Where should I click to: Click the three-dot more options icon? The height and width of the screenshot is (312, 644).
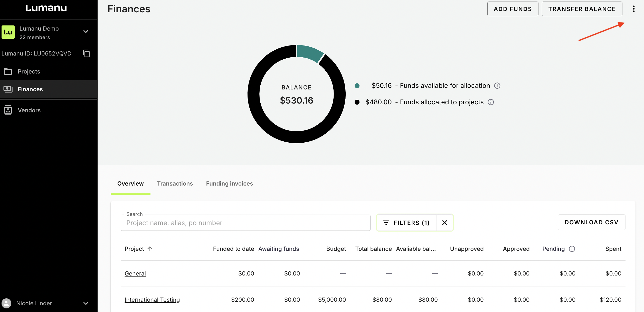pos(633,9)
